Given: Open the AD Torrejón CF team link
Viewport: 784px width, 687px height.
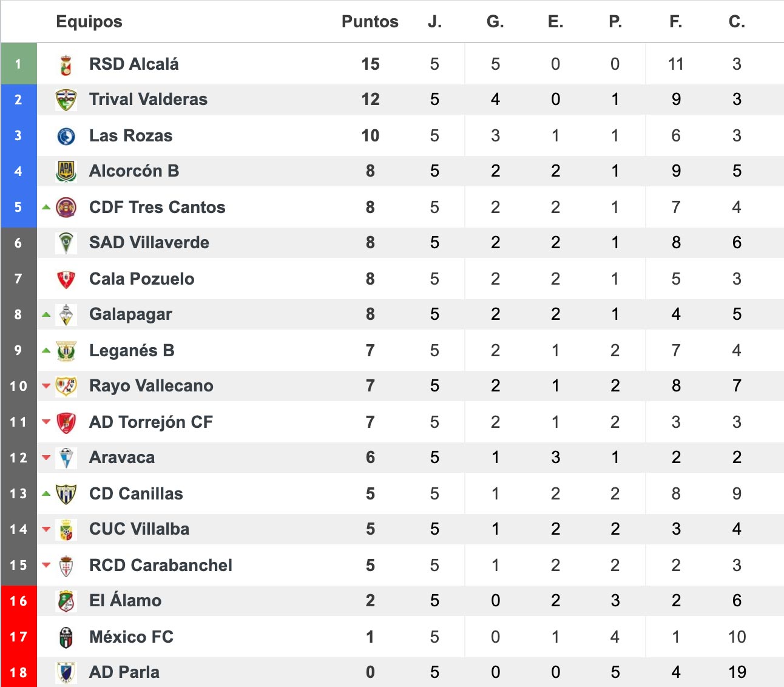Looking at the screenshot, I should point(151,422).
